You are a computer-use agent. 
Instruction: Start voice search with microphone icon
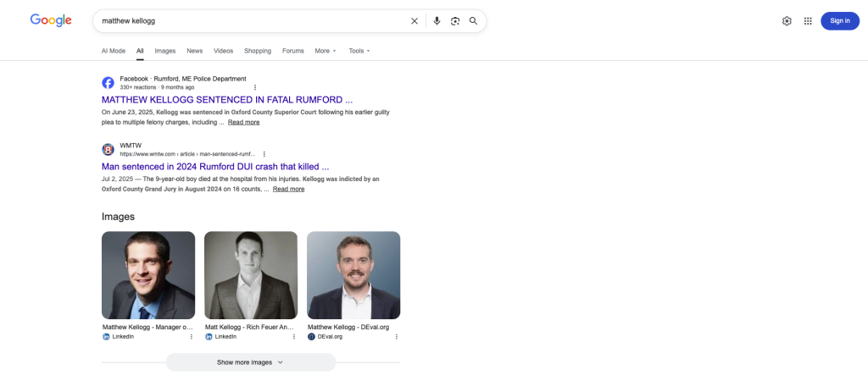click(x=437, y=21)
